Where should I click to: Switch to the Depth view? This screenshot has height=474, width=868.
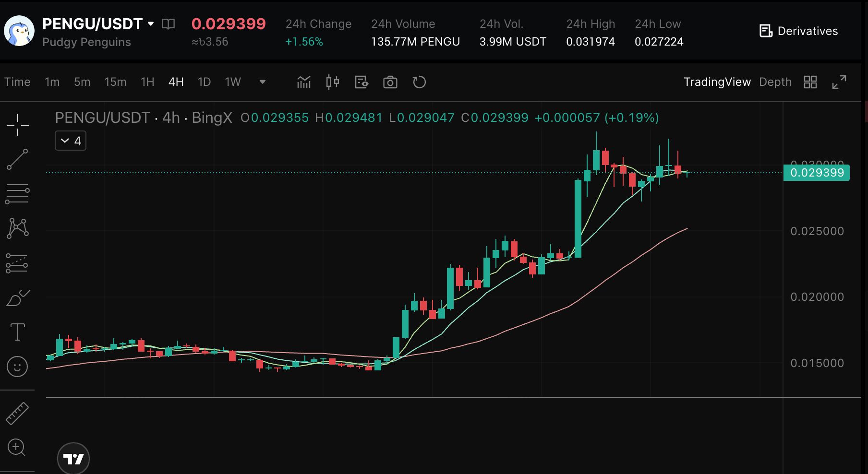pyautogui.click(x=775, y=82)
